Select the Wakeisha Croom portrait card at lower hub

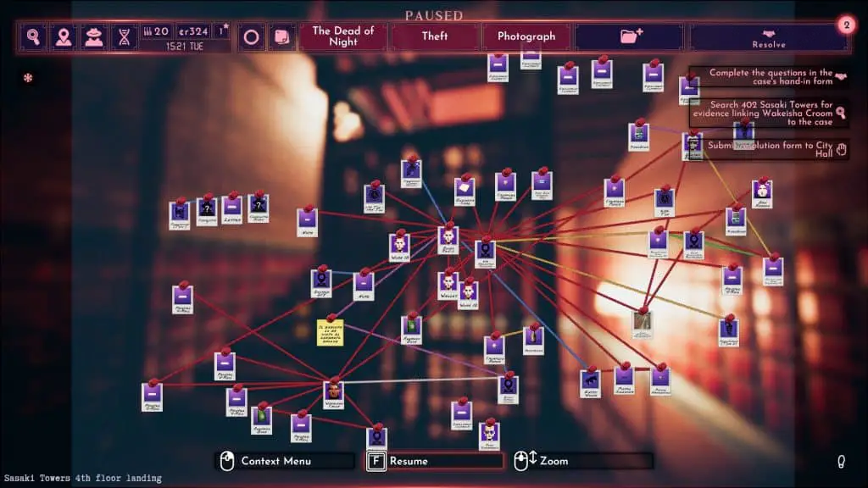[334, 395]
